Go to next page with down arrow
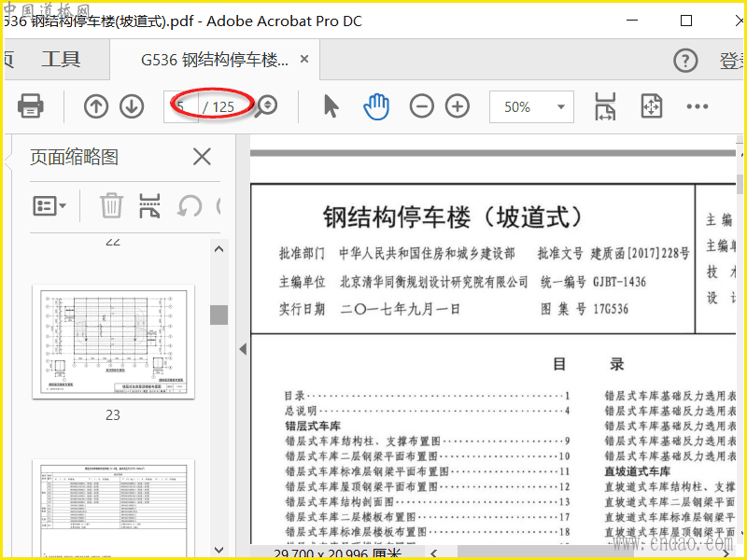The height and width of the screenshot is (560, 747). point(132,106)
